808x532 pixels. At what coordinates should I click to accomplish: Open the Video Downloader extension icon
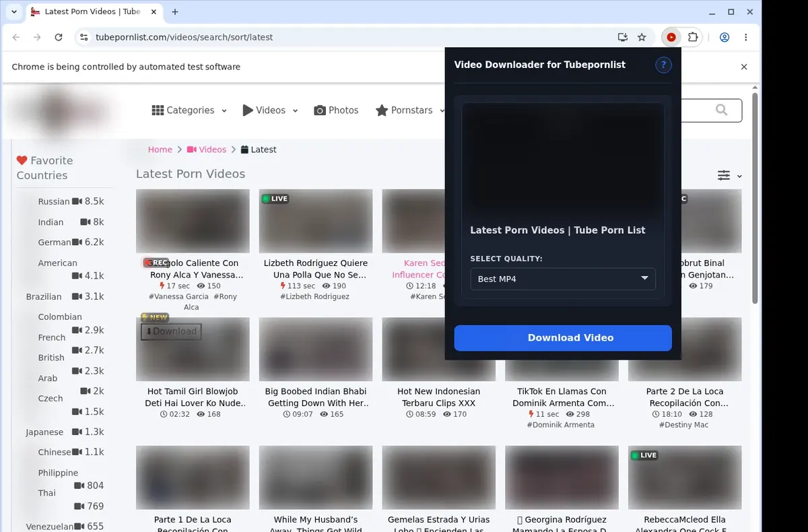pyautogui.click(x=671, y=38)
